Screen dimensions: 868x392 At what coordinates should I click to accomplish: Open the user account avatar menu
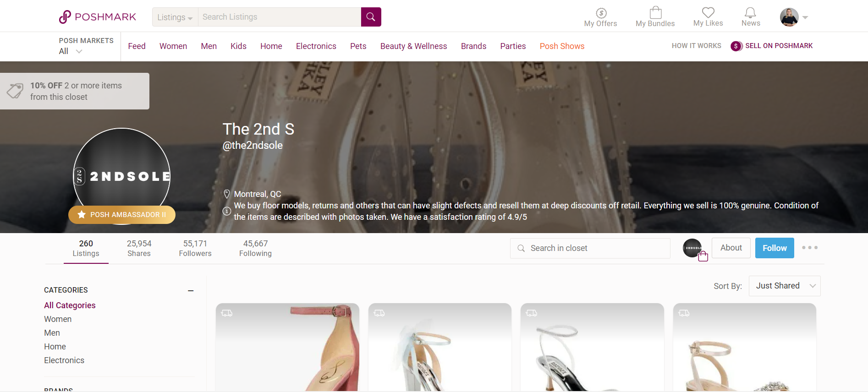coord(793,17)
